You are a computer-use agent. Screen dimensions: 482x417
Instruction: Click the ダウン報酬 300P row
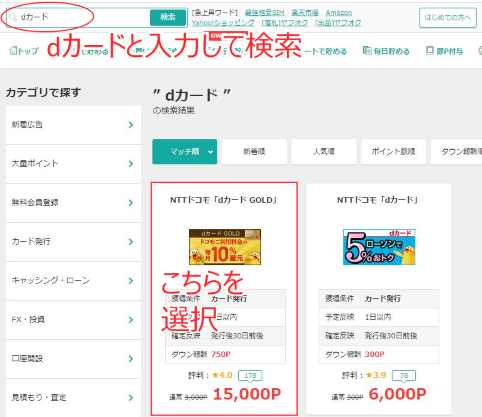pos(379,354)
